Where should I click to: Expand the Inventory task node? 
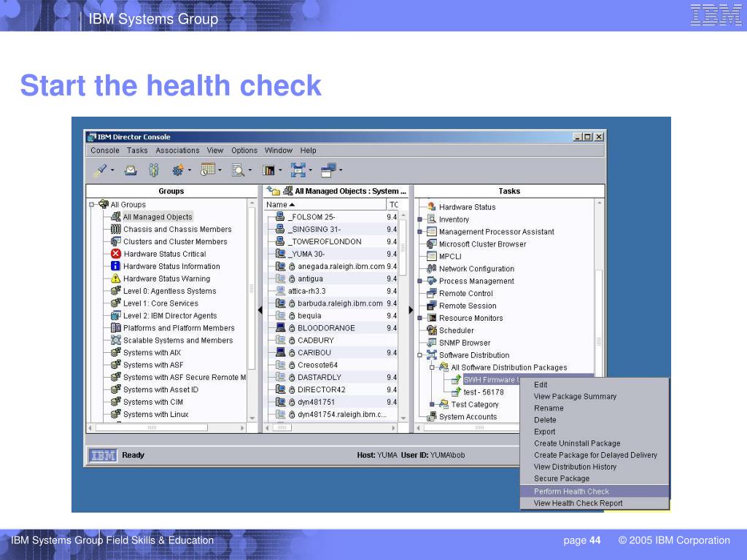tap(419, 219)
